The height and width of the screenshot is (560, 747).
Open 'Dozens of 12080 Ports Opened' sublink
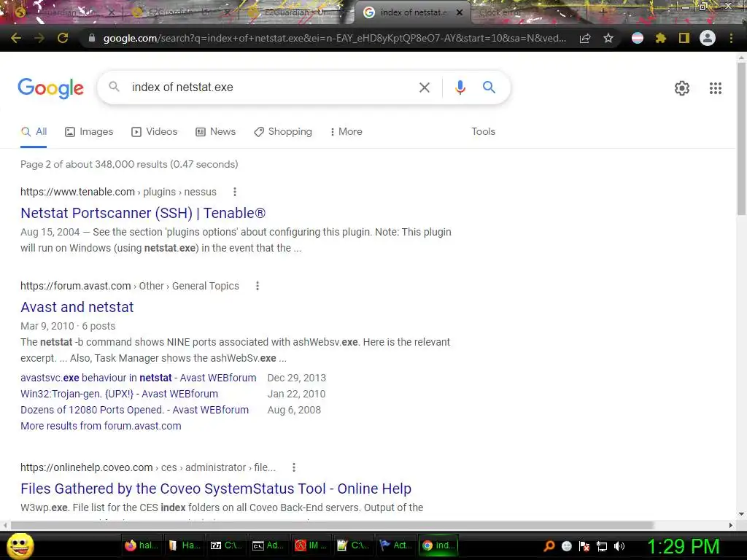pos(134,410)
